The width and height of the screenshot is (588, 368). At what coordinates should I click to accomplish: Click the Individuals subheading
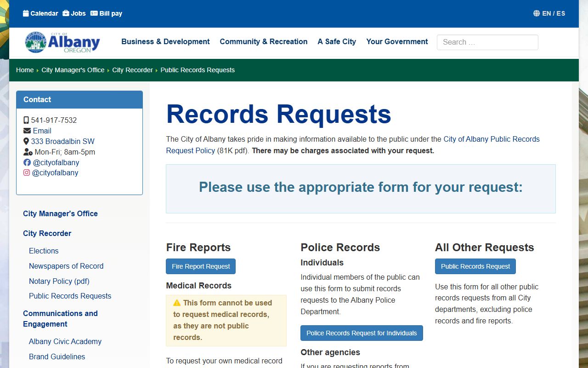[322, 263]
